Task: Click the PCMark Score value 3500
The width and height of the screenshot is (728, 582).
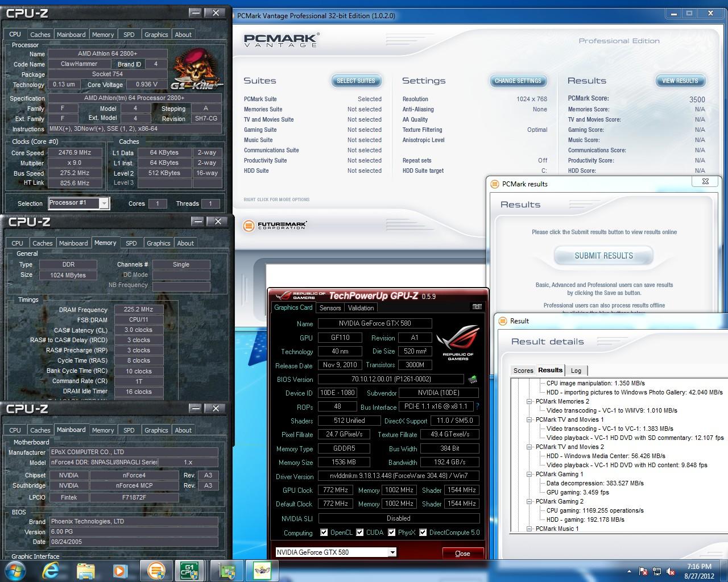Action: pyautogui.click(x=697, y=99)
